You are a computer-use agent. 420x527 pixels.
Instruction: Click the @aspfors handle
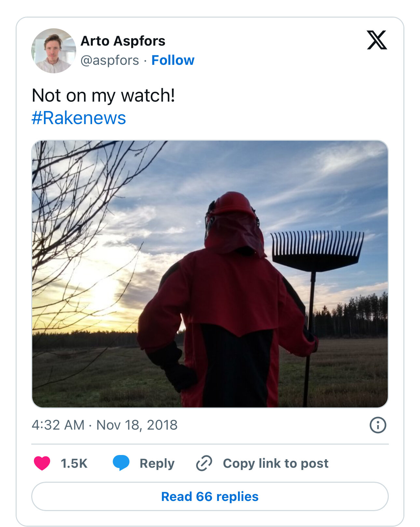click(x=110, y=61)
